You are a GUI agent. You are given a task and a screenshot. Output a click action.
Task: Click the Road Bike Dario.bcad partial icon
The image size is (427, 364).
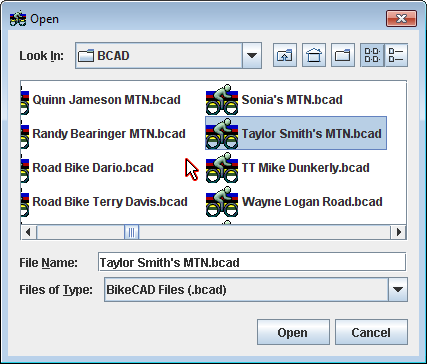[25, 167]
